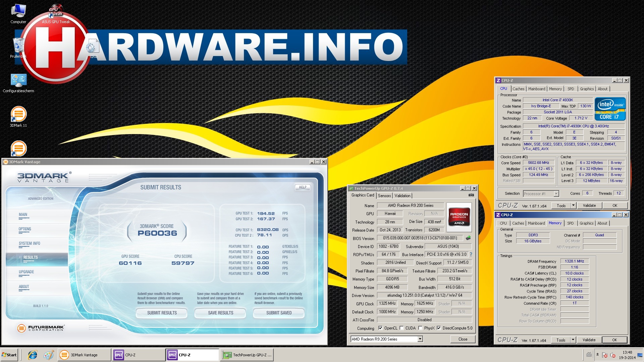The width and height of the screenshot is (644, 362).
Task: Click the Intel Core i7 logo in CPU-Z
Action: (610, 109)
